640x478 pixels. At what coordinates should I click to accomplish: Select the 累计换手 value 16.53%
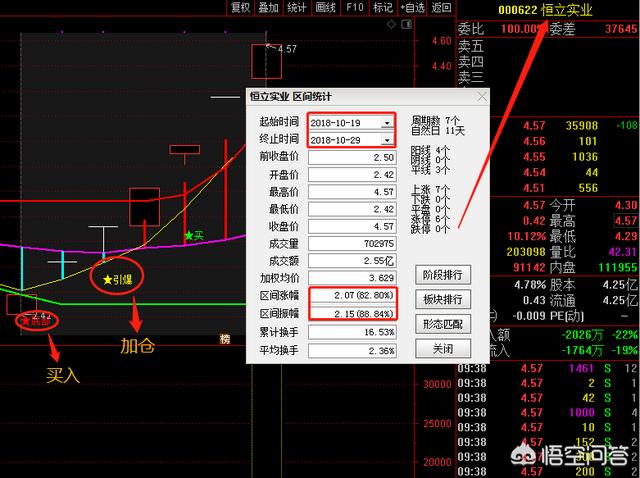(352, 332)
